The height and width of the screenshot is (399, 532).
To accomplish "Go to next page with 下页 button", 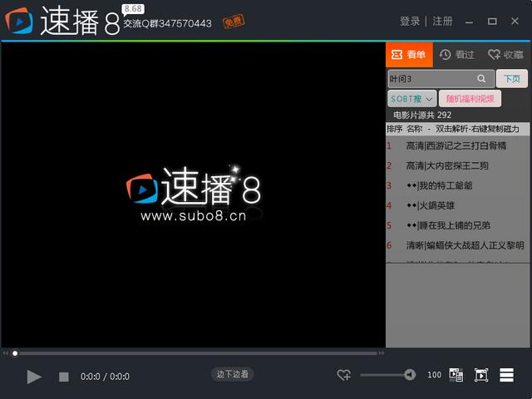I will point(512,79).
